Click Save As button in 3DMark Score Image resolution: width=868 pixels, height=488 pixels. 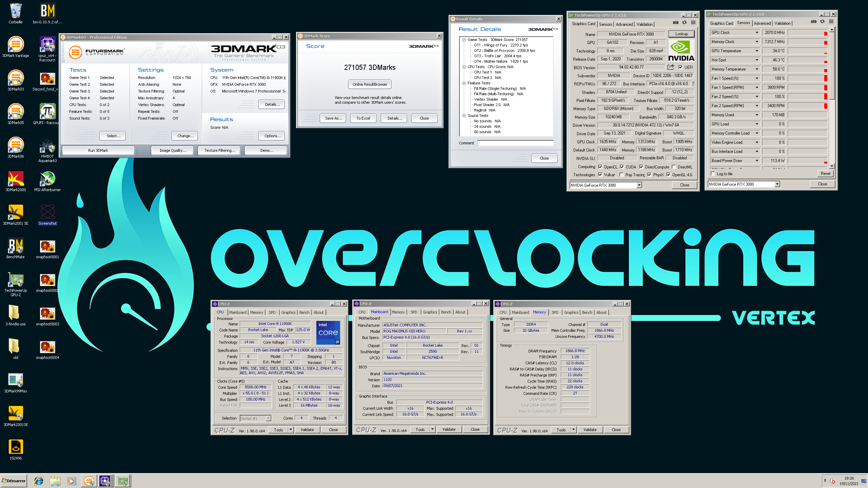tap(333, 118)
